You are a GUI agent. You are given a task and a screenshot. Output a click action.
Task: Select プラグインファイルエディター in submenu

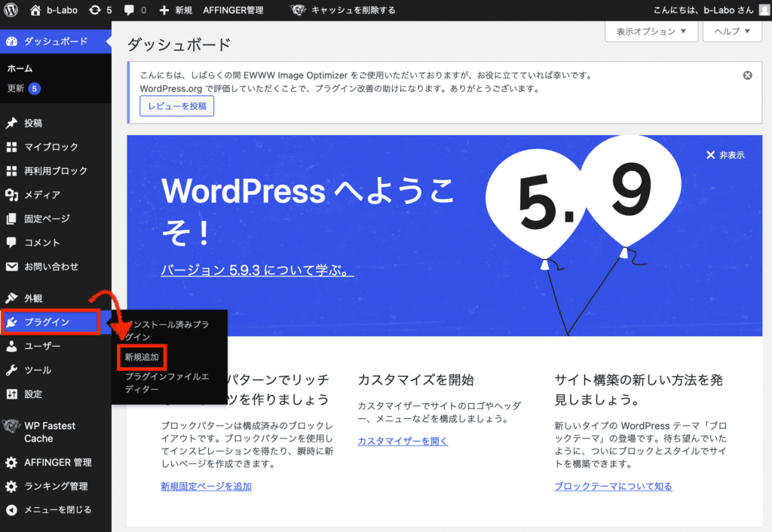167,383
